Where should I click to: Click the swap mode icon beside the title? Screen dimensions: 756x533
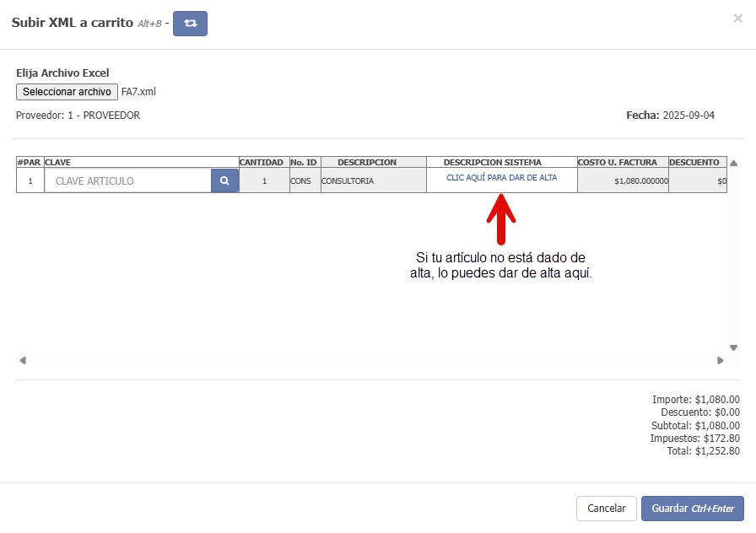(190, 24)
